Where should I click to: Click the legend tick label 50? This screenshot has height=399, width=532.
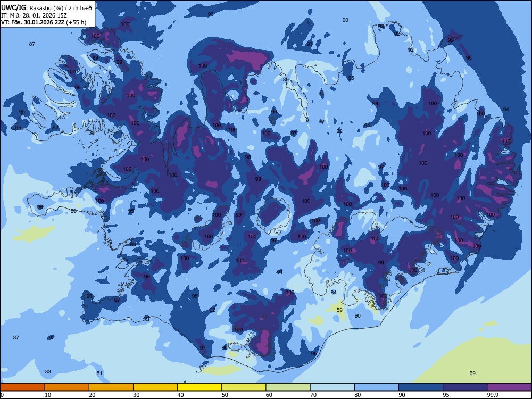(x=225, y=395)
